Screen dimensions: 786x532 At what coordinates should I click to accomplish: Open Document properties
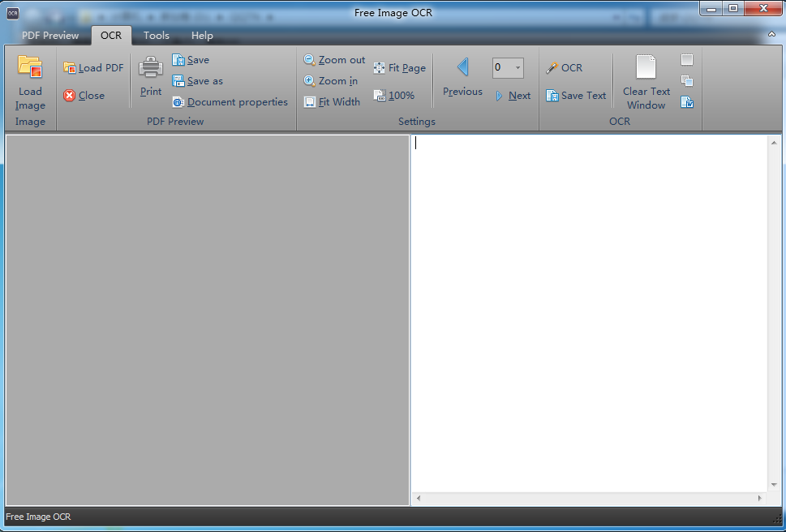230,101
